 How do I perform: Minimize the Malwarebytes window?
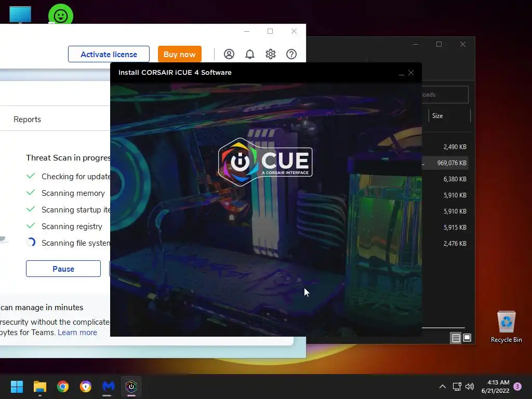point(247,31)
